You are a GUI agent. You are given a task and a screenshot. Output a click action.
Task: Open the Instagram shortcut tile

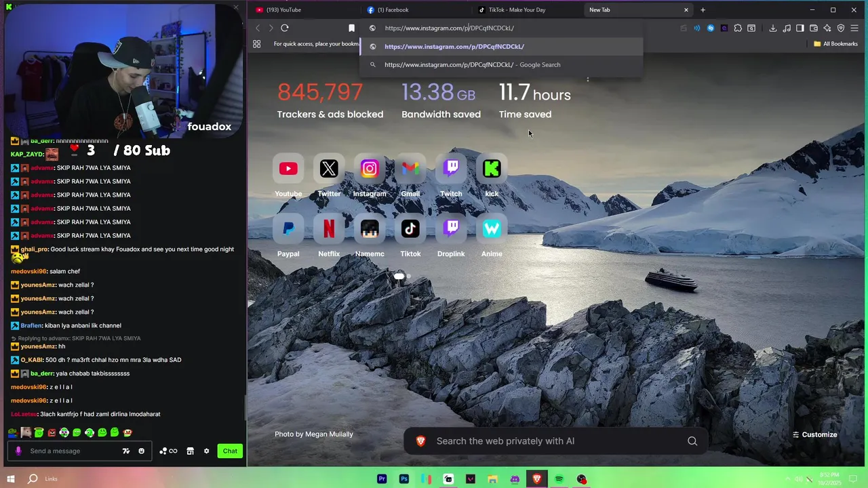click(x=370, y=169)
